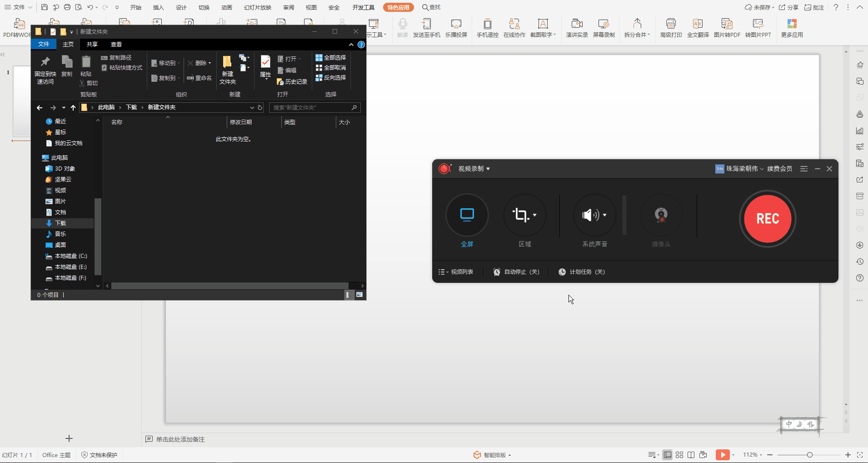The image size is (868, 463).
Task: Open region size dropdown arrow next to crop
Action: 535,215
